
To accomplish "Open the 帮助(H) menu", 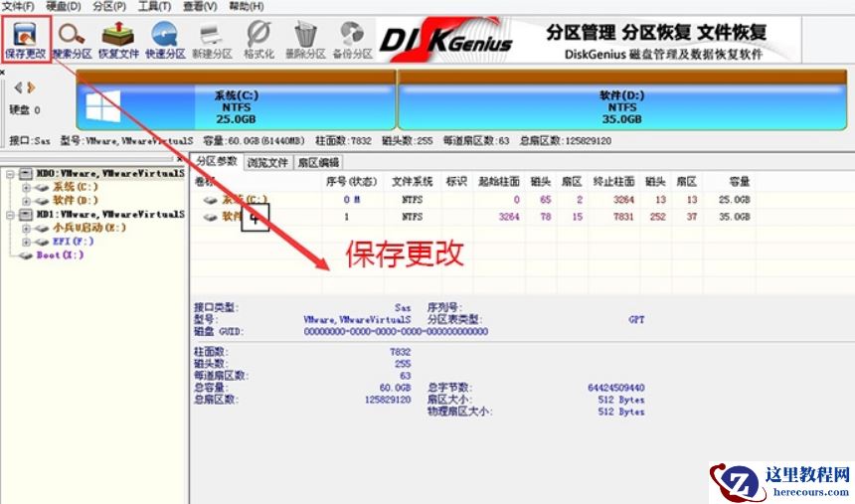I will pos(246,7).
